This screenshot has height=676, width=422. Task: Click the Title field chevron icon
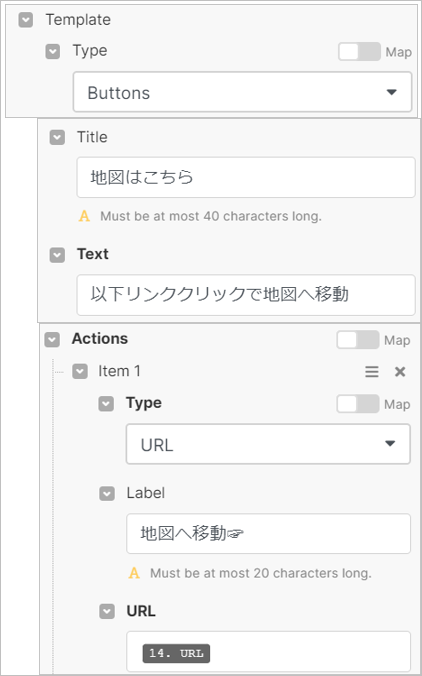pyautogui.click(x=57, y=138)
